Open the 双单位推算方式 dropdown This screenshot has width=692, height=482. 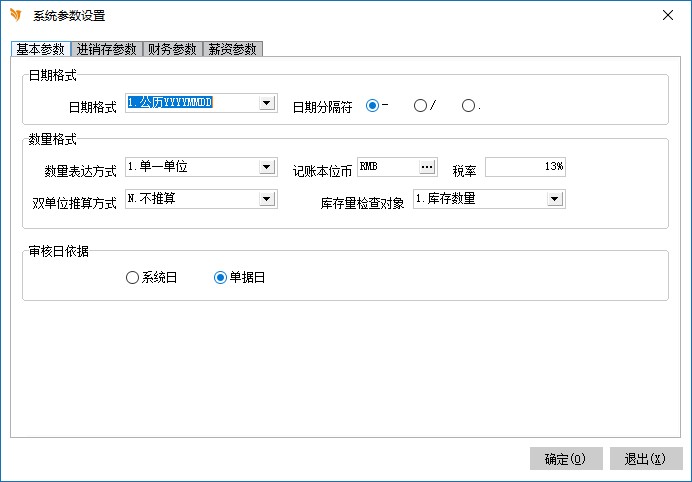click(266, 199)
